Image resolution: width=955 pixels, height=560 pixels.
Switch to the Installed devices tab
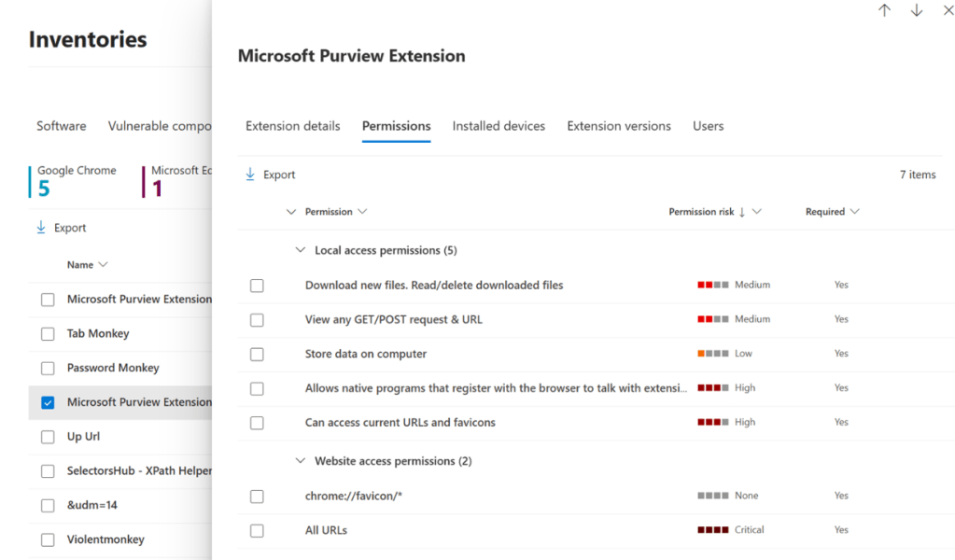(x=499, y=126)
